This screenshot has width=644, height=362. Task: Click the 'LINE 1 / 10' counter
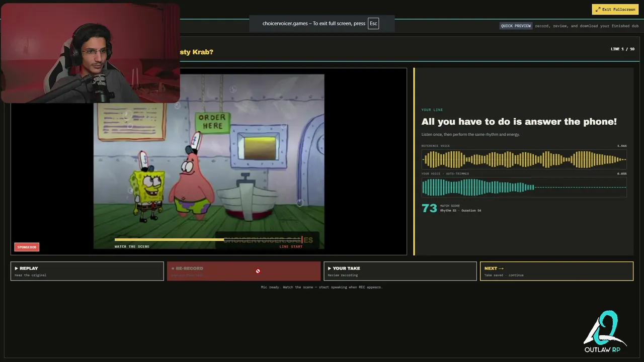pos(622,49)
